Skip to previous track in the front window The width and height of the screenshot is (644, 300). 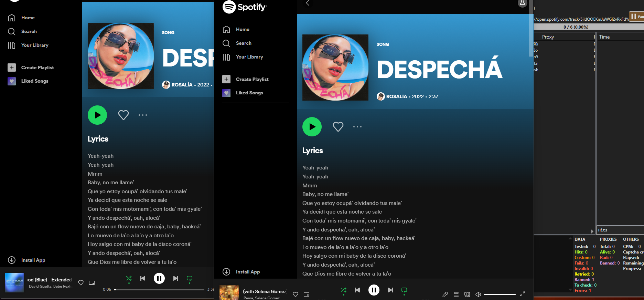(x=357, y=290)
